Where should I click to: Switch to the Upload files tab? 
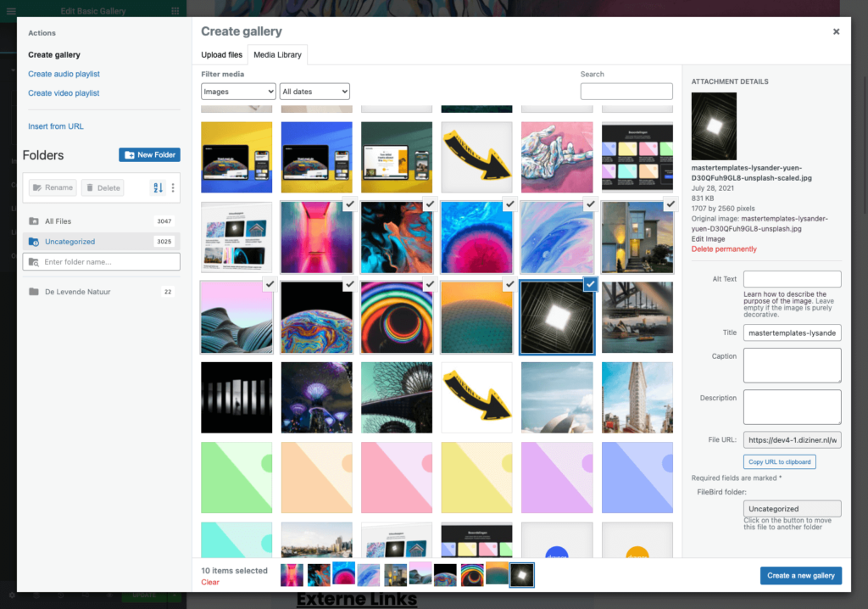tap(221, 55)
